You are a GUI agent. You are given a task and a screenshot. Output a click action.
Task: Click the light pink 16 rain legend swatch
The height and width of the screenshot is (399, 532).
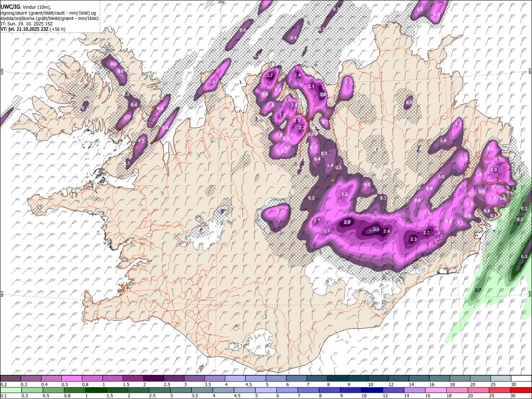tap(435, 390)
